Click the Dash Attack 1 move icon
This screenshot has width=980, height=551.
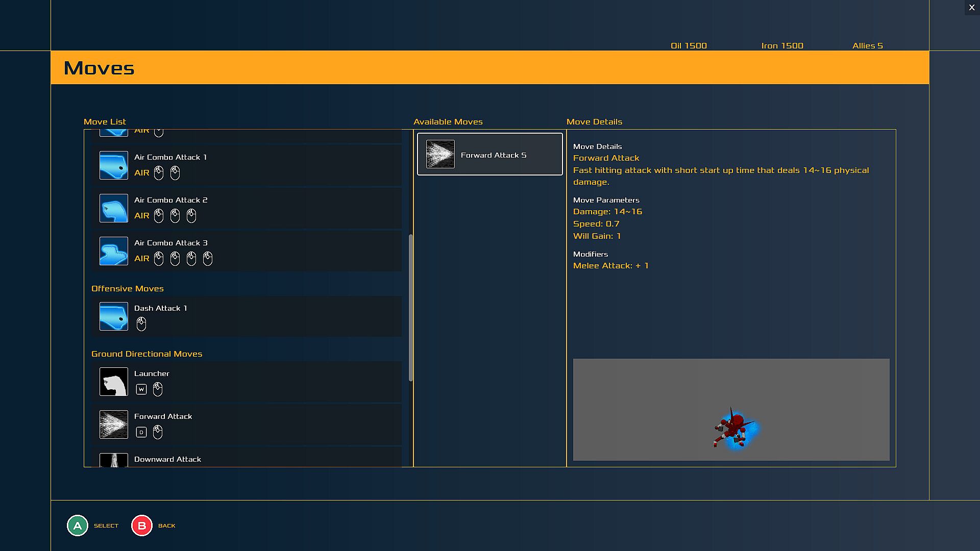pos(113,316)
